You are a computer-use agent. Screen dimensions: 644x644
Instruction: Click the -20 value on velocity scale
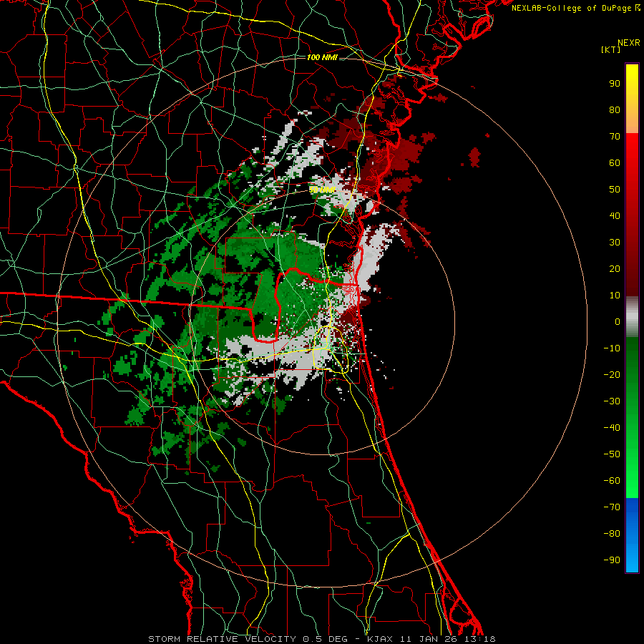tap(612, 374)
